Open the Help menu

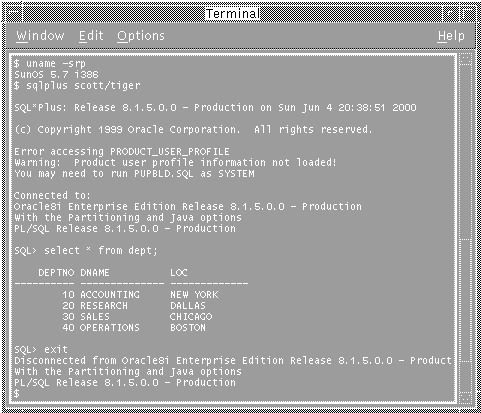point(451,36)
